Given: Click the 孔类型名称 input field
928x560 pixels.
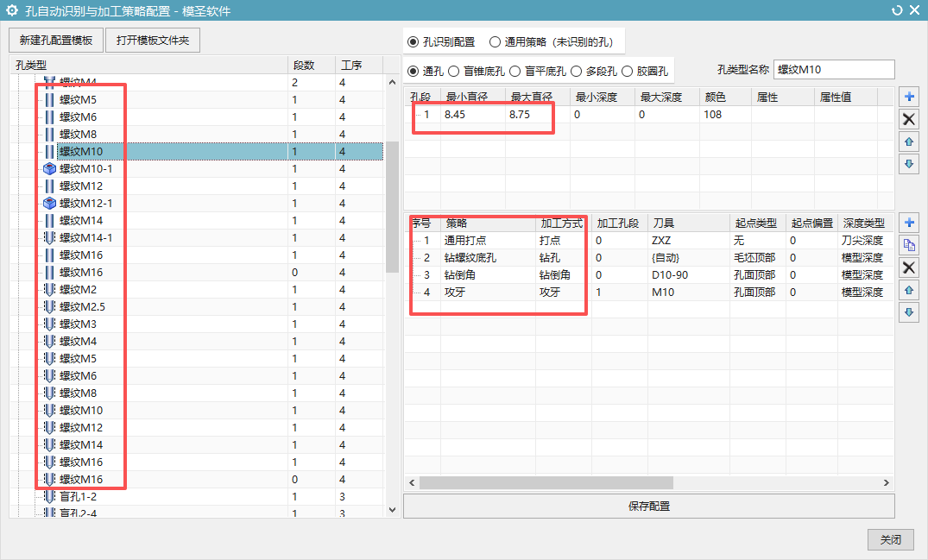Looking at the screenshot, I should tap(834, 70).
